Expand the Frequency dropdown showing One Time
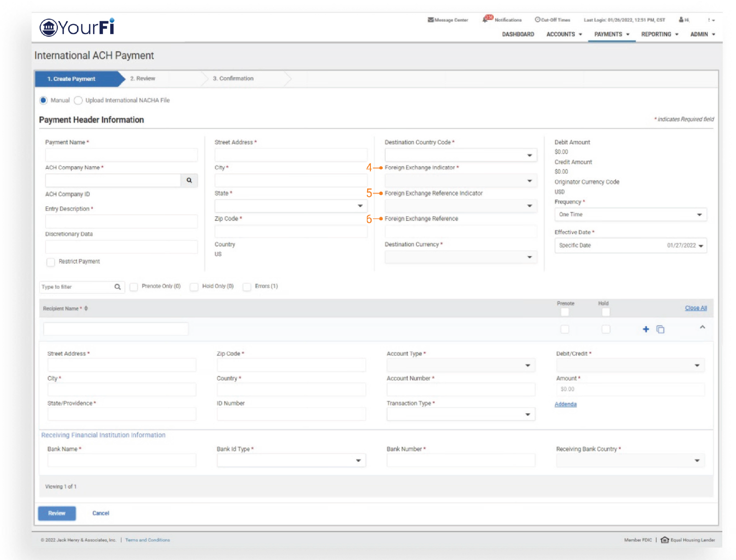This screenshot has height=560, width=736. coord(630,215)
